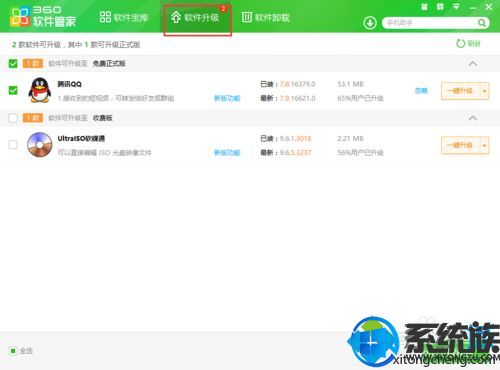This screenshot has height=370, width=500.
Task: Check the UltraISO软碟通 checkbox
Action: pyautogui.click(x=13, y=145)
